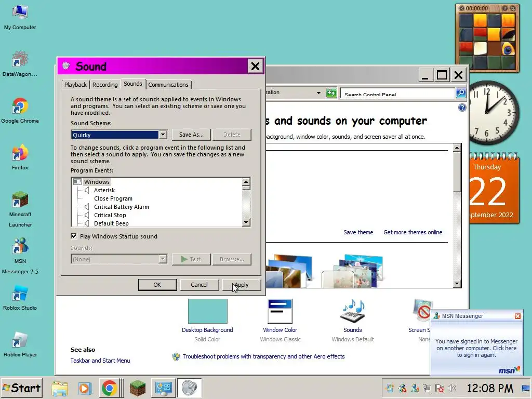
Task: Click Program Events scroll up arrow
Action: [x=246, y=182]
